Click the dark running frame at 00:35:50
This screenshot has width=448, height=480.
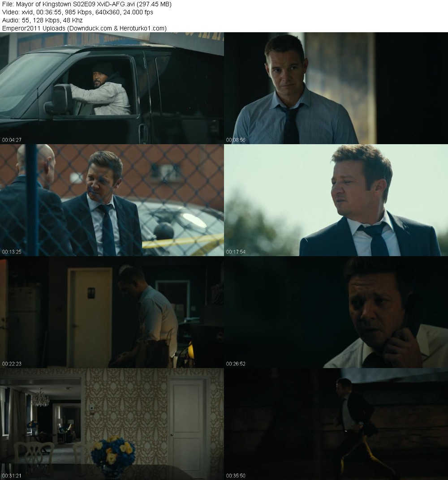(336, 424)
